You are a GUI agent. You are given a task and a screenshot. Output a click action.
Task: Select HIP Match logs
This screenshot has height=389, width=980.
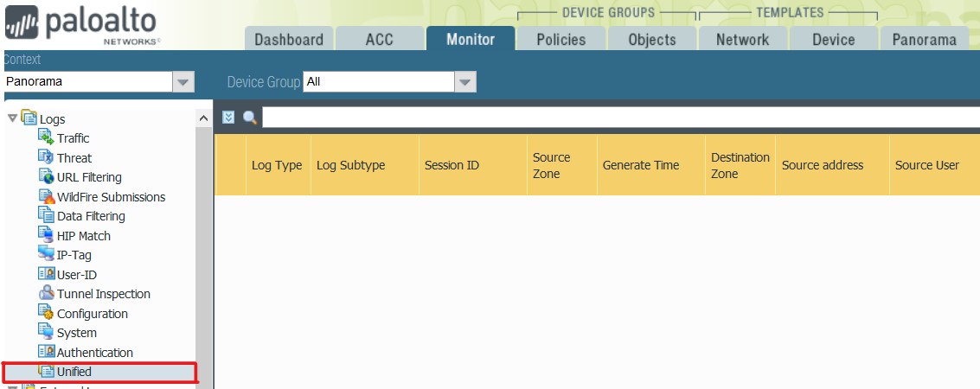point(84,236)
